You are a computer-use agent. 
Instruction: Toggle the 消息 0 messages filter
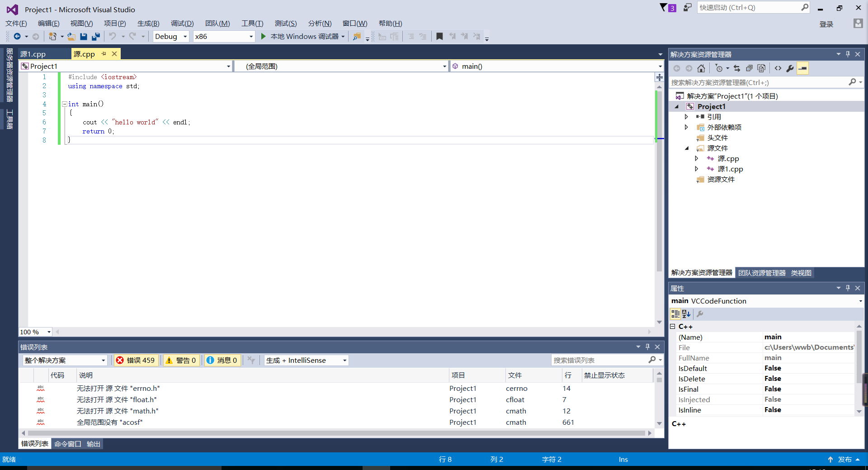point(222,361)
